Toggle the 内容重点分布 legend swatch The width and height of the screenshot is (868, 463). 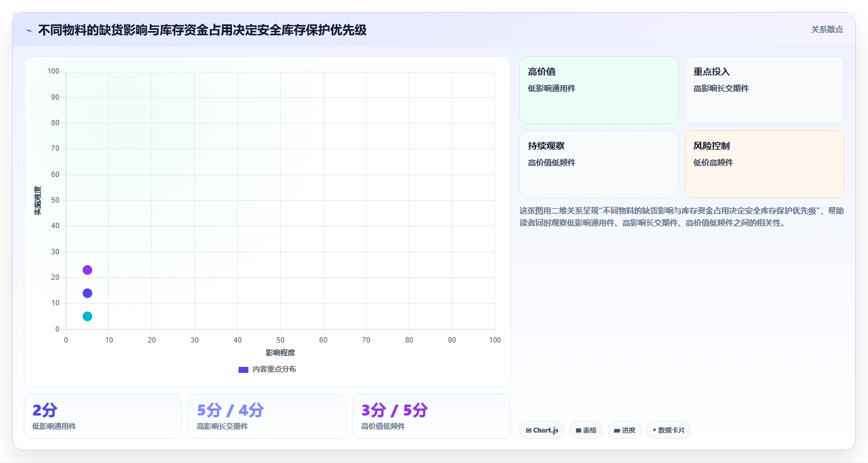(x=243, y=369)
